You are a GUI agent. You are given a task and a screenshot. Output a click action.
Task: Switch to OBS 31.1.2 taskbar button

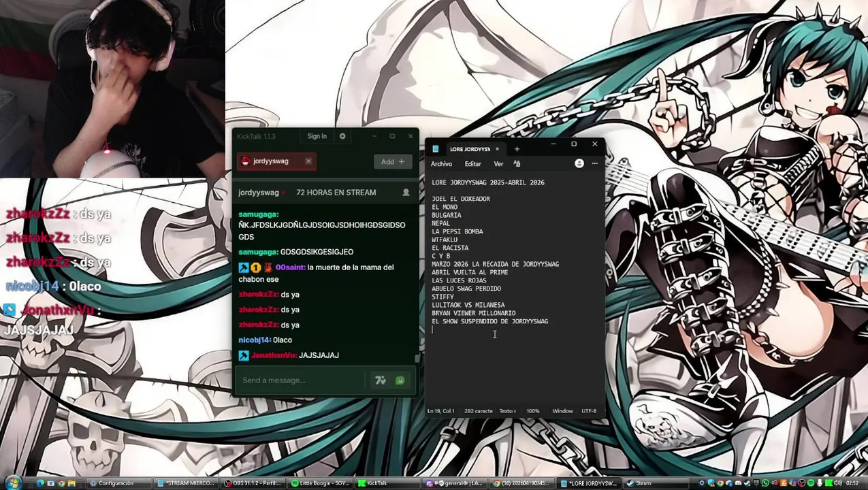[253, 483]
